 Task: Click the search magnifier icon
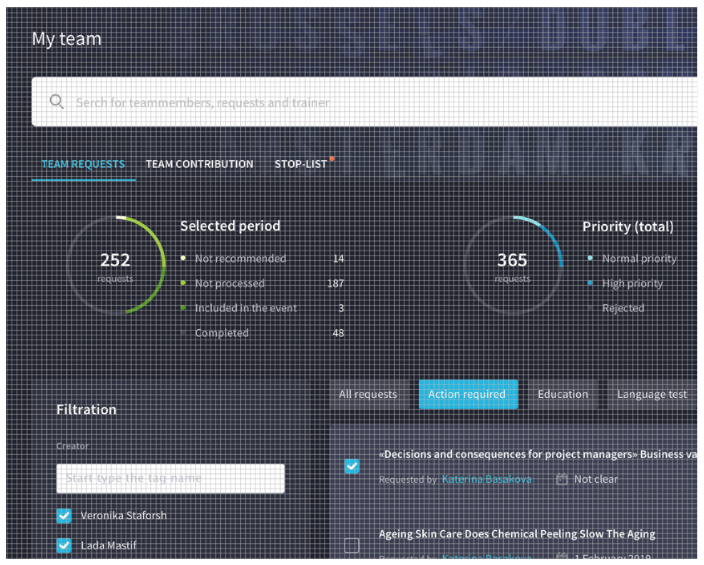point(57,102)
